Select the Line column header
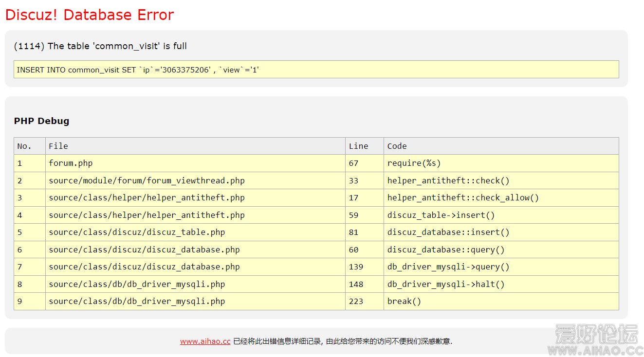Viewport: 644px width, 357px height. (358, 146)
